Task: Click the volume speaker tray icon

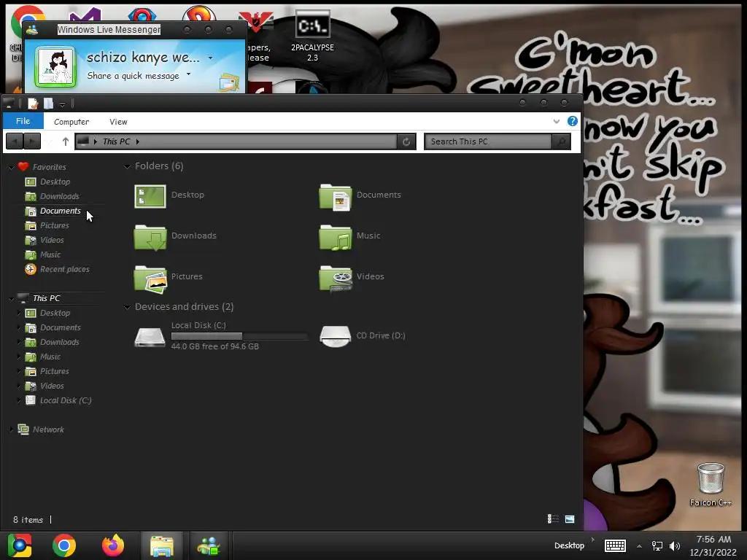Action: click(x=675, y=546)
